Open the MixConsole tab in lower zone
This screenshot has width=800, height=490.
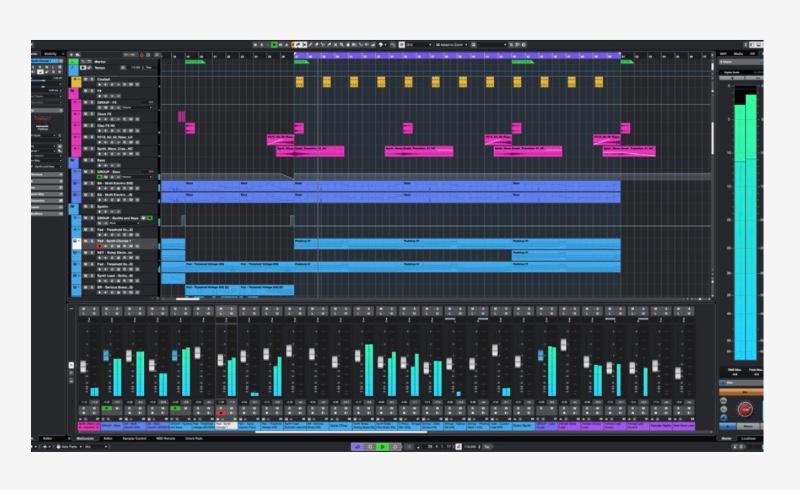[x=84, y=438]
